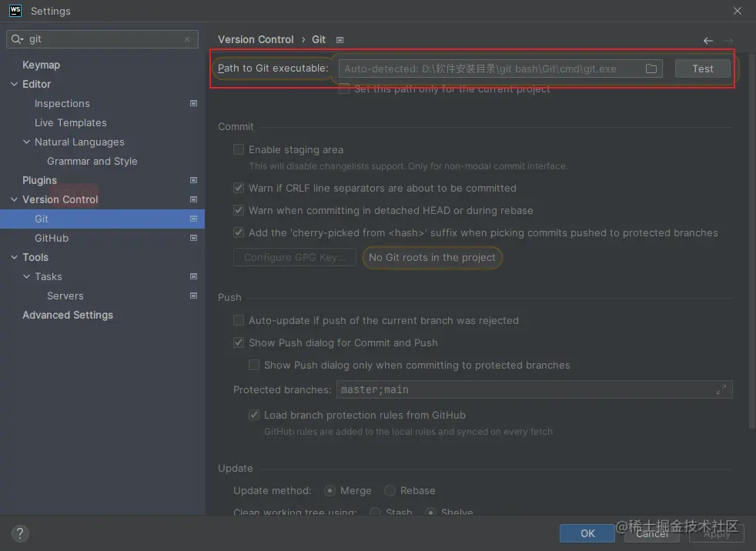Open Plugins settings page
The width and height of the screenshot is (756, 551).
point(39,180)
